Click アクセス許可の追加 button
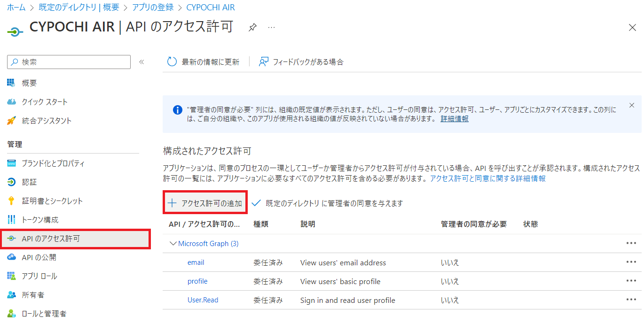Image resolution: width=644 pixels, height=324 pixels. (x=205, y=203)
